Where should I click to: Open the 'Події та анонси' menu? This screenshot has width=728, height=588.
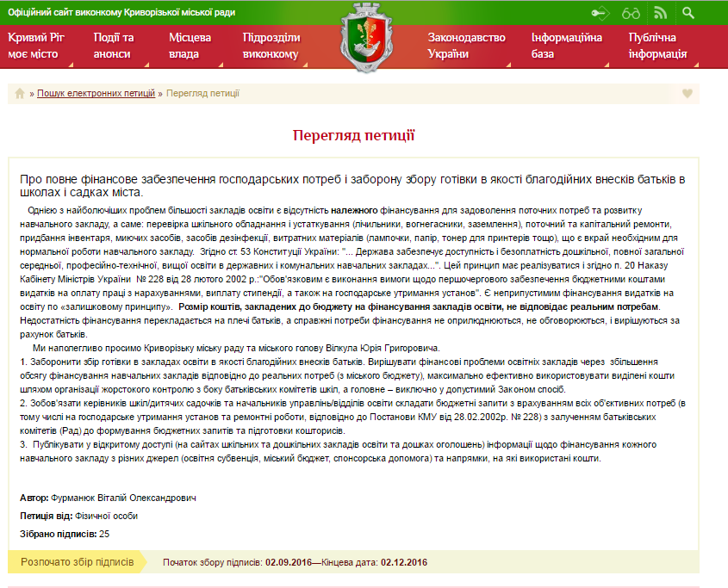[x=114, y=46]
